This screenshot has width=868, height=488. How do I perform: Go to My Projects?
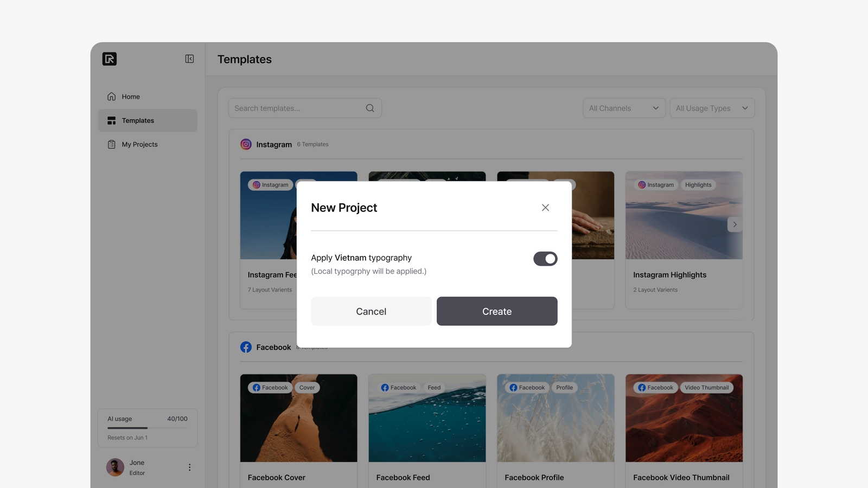pyautogui.click(x=148, y=144)
